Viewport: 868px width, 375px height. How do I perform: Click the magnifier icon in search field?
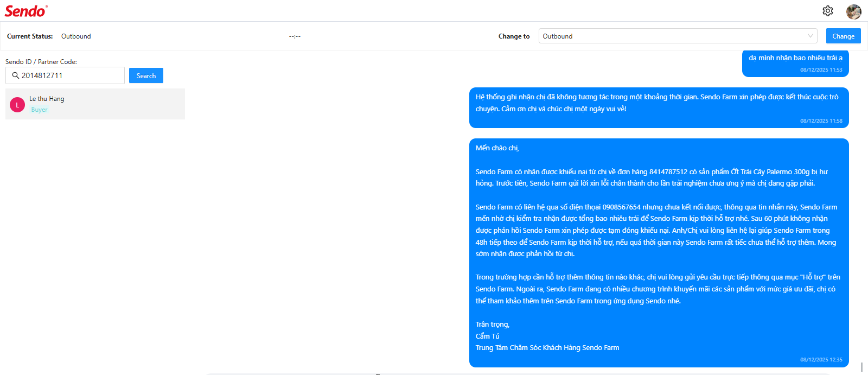tap(16, 75)
